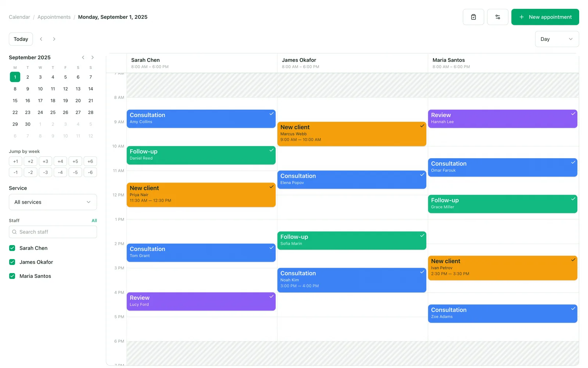Viewport: 588px width, 368px height.
Task: Click checkmark on Lucy Ford review
Action: point(272,296)
